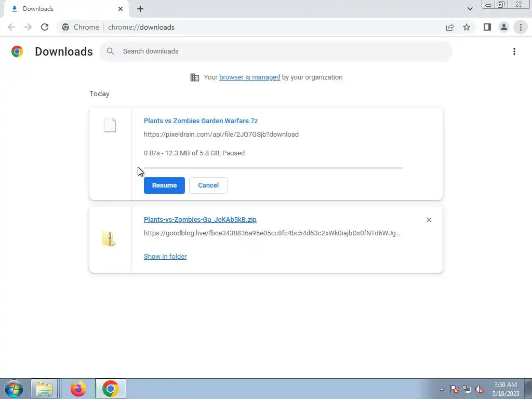Close the Downloads tab
Image resolution: width=532 pixels, height=399 pixels.
(x=121, y=9)
